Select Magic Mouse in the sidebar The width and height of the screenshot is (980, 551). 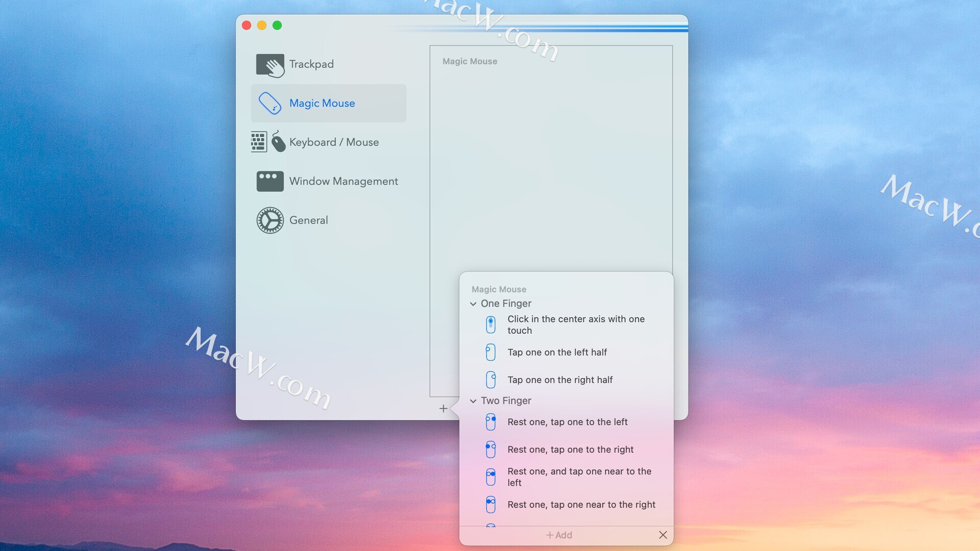coord(329,103)
